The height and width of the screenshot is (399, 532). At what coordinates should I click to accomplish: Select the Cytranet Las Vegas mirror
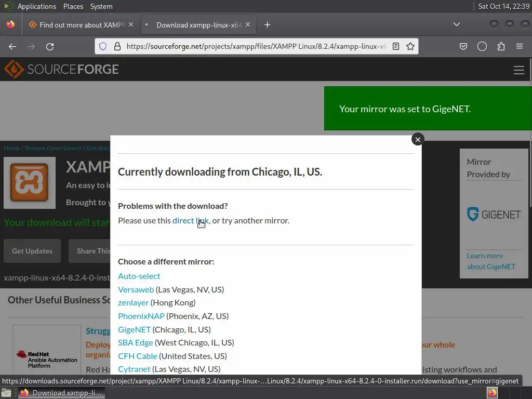coord(134,369)
